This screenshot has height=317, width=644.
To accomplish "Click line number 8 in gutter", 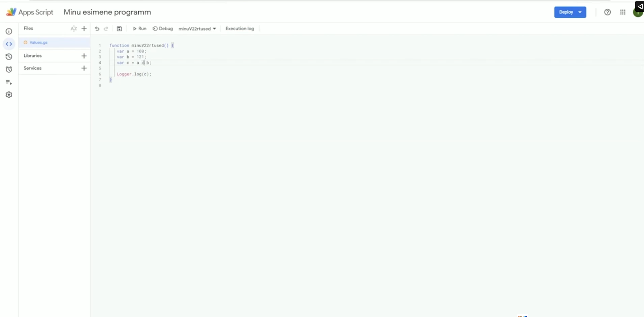I will point(100,86).
